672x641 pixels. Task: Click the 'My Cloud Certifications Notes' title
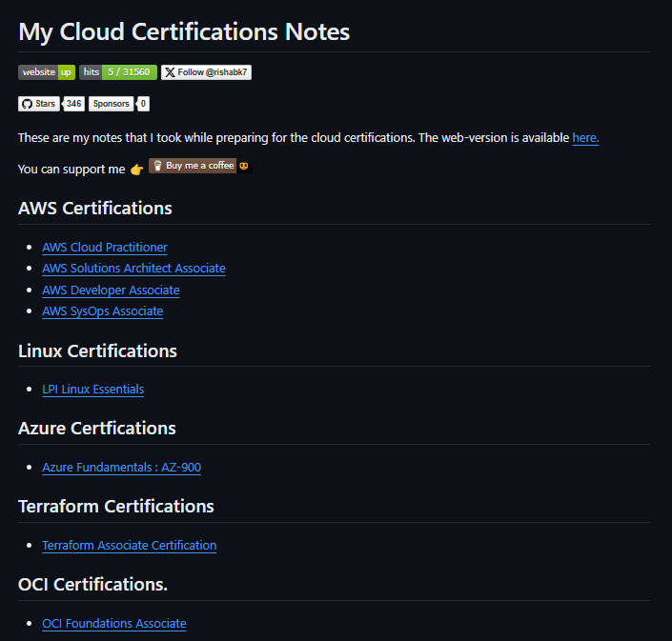(x=184, y=32)
